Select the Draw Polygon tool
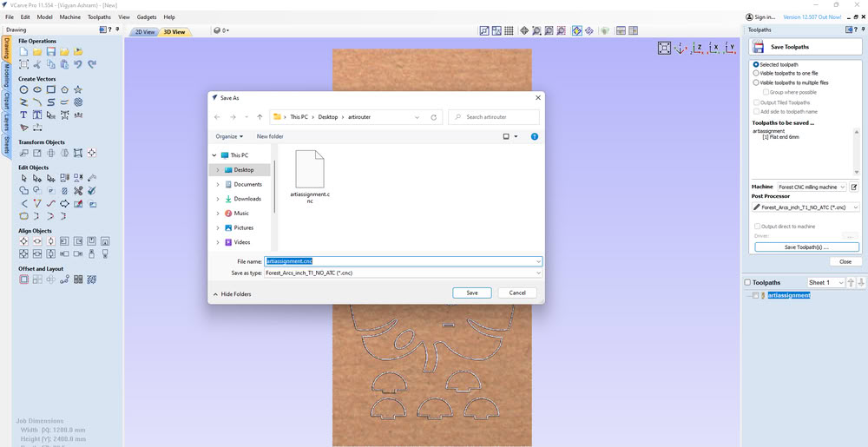The height and width of the screenshot is (447, 868). click(65, 89)
